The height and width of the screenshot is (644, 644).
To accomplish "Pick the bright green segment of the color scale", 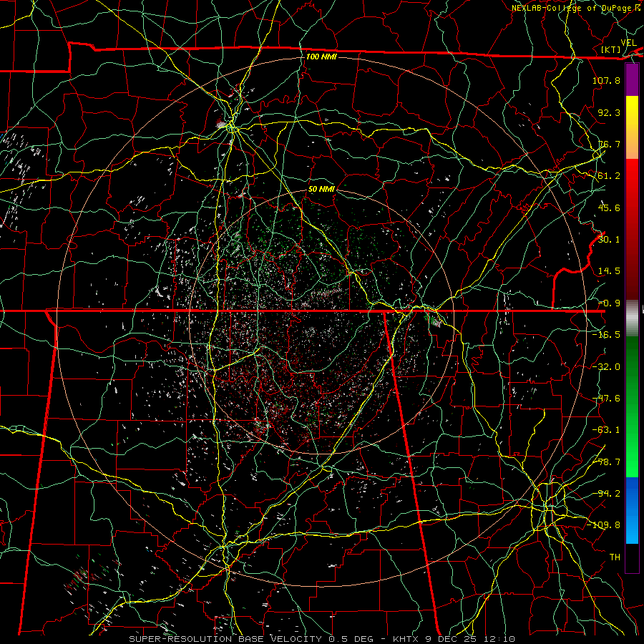I will pyautogui.click(x=632, y=460).
